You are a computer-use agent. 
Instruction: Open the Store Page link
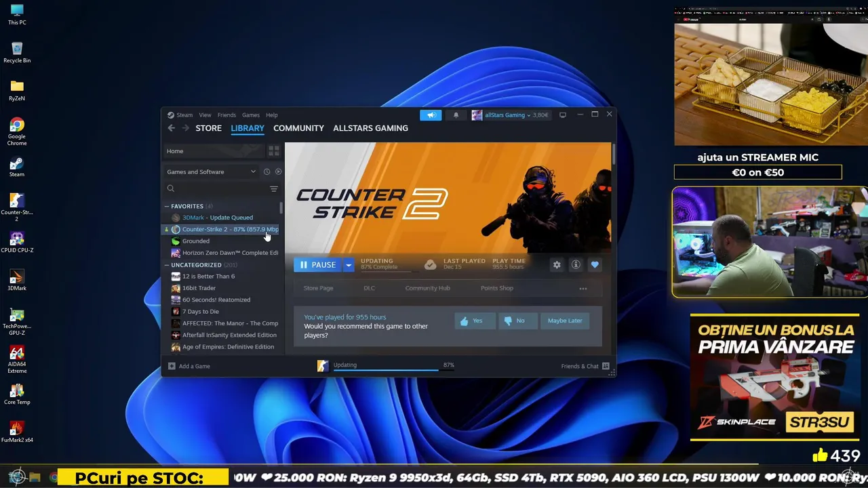pyautogui.click(x=318, y=289)
